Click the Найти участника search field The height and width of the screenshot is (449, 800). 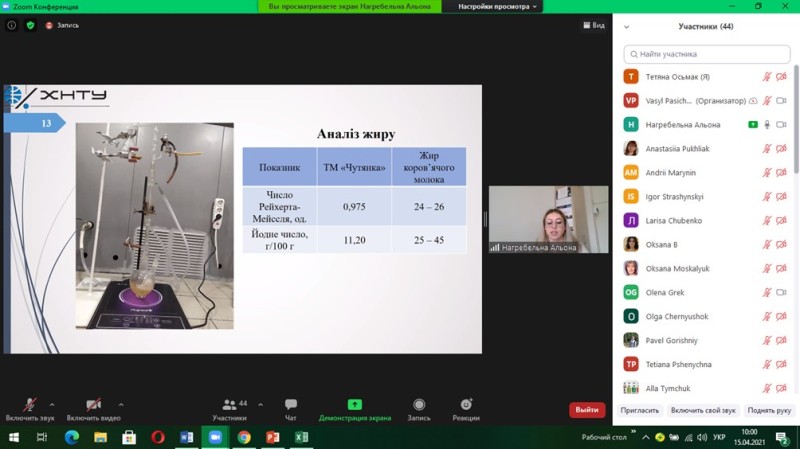(x=707, y=54)
